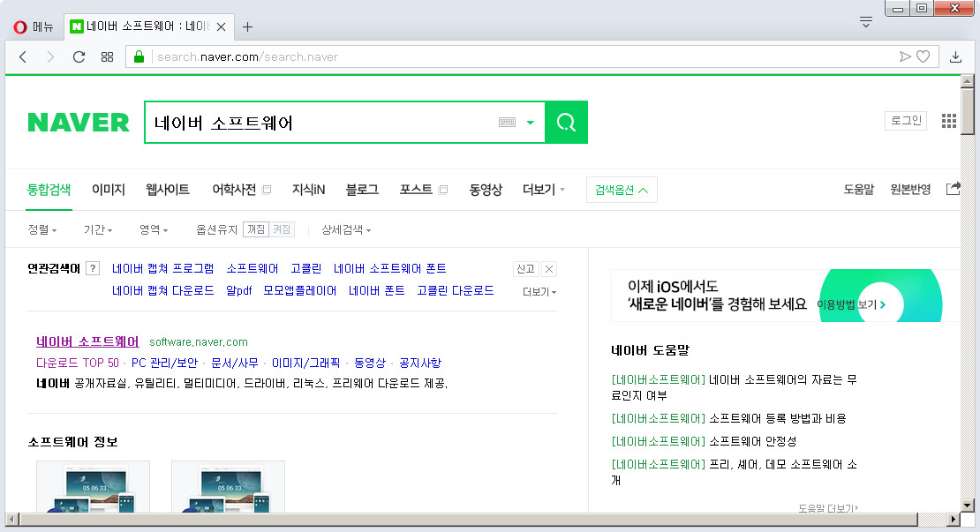Click related search 네이버 캡쳐 프로그램

(162, 268)
